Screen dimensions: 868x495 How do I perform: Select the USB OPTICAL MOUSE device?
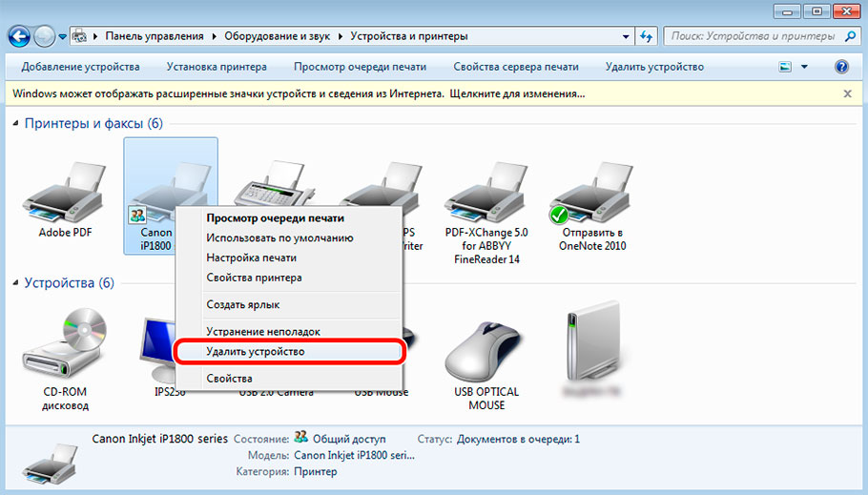(486, 348)
